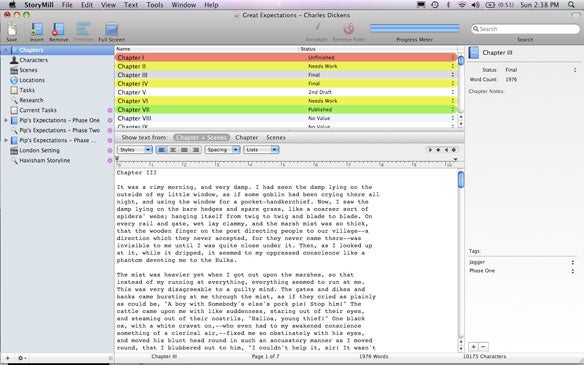Toggle left text alignment button
This screenshot has width=584, height=365.
(162, 150)
